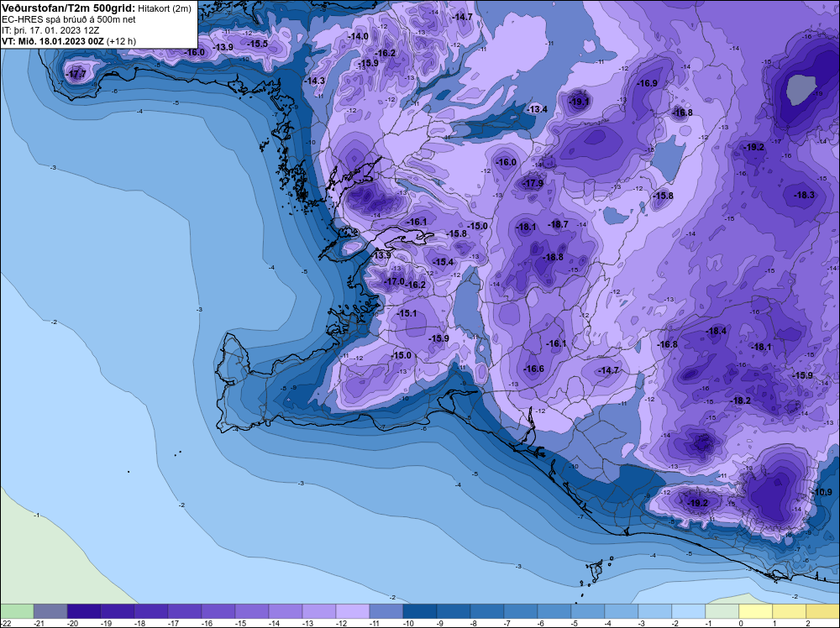The width and height of the screenshot is (840, 628).
Task: Click the -15.4 temperature label
Action: [443, 262]
